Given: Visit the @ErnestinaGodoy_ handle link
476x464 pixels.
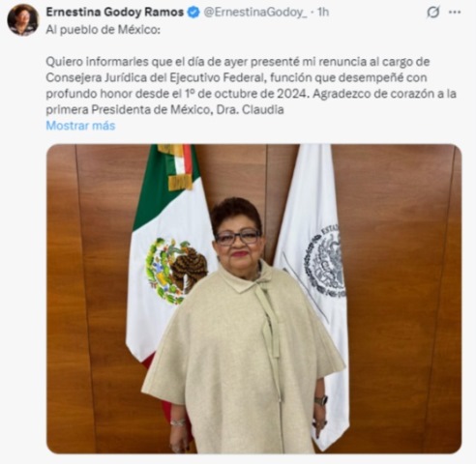Looking at the screenshot, I should coord(255,13).
